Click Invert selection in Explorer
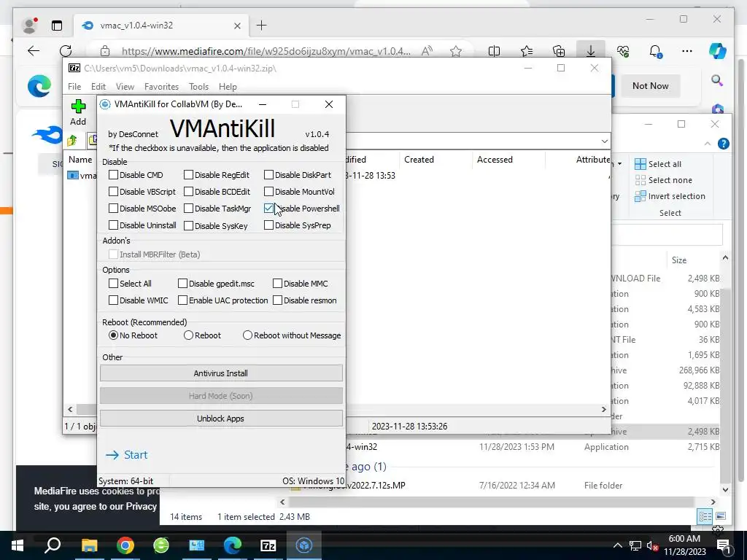The width and height of the screenshot is (747, 560). click(670, 196)
